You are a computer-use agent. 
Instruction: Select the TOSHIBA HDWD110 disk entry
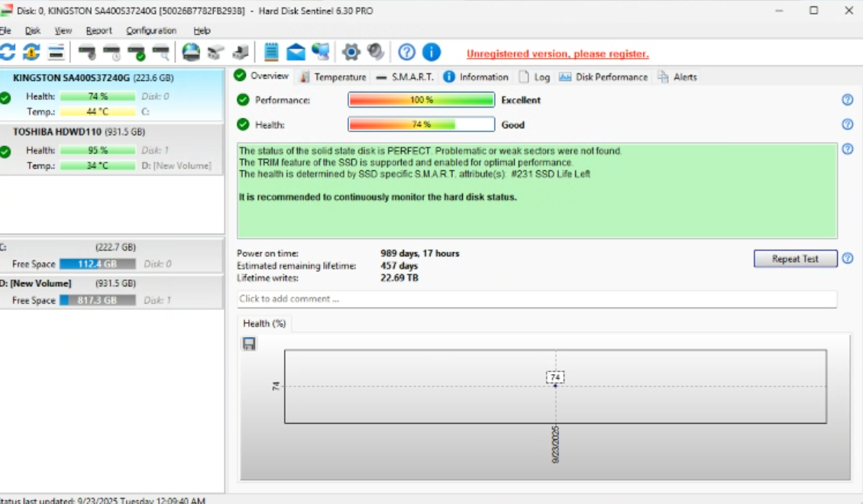tap(112, 149)
